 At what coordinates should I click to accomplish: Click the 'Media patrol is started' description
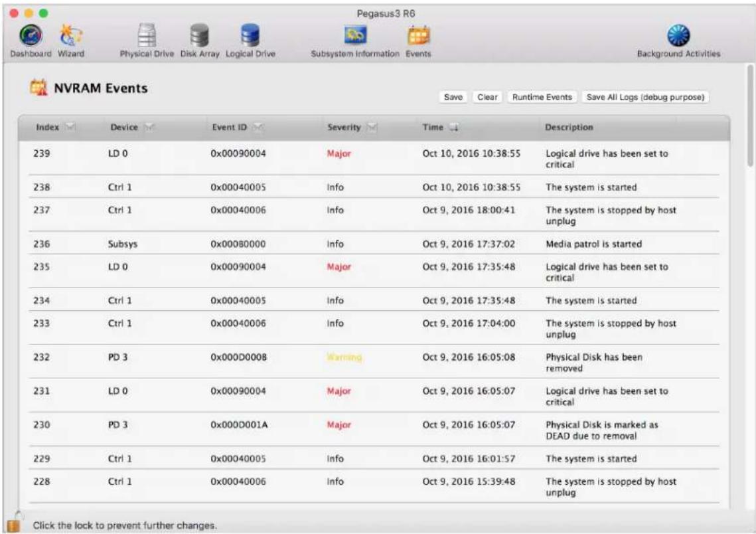(593, 244)
